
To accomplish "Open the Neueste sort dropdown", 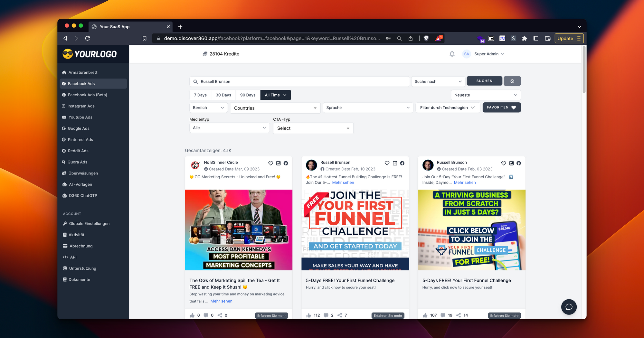I will tap(486, 95).
